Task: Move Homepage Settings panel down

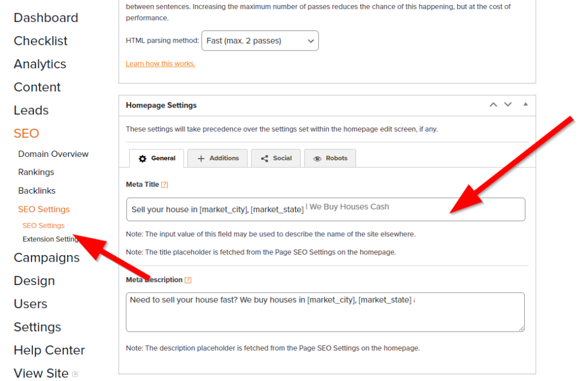Action: coord(508,105)
